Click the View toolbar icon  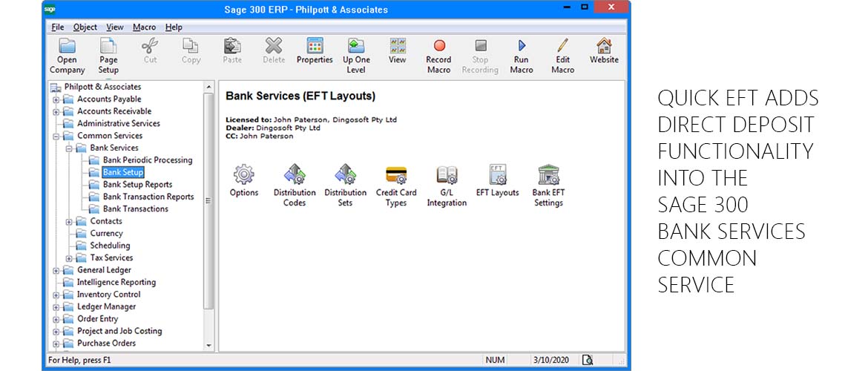[x=398, y=51]
